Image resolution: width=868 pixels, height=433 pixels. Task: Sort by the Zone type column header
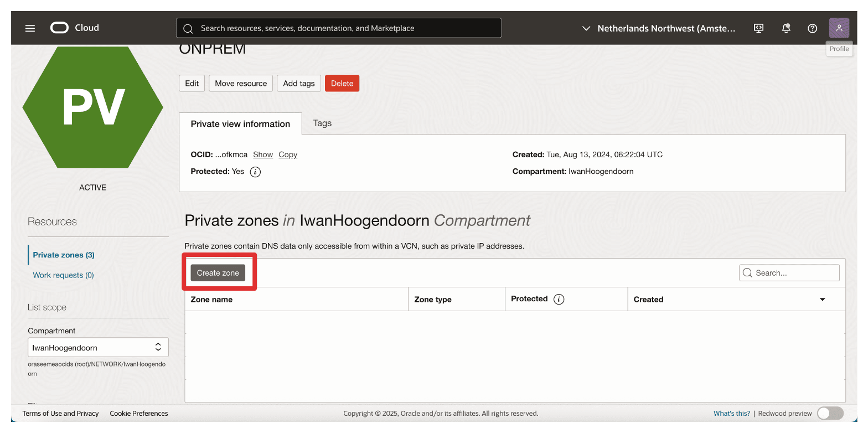pos(433,300)
